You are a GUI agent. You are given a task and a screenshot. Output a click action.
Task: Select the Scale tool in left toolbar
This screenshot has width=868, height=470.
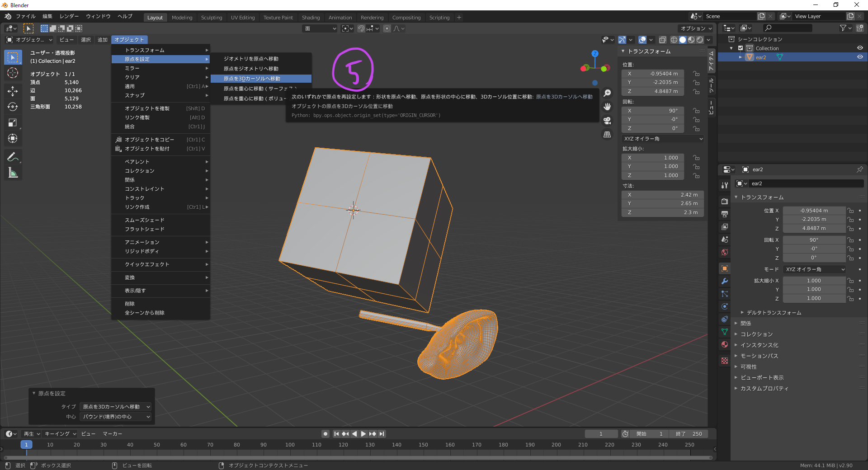coord(13,122)
